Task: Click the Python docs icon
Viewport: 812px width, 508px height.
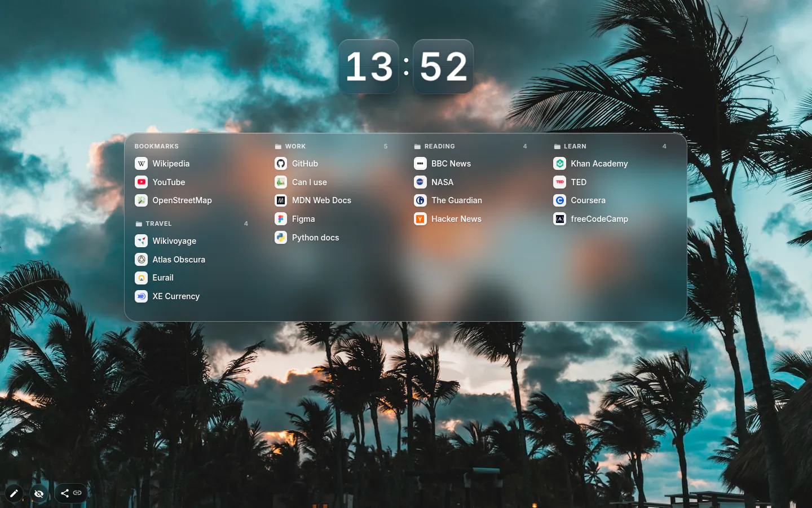Action: click(281, 238)
